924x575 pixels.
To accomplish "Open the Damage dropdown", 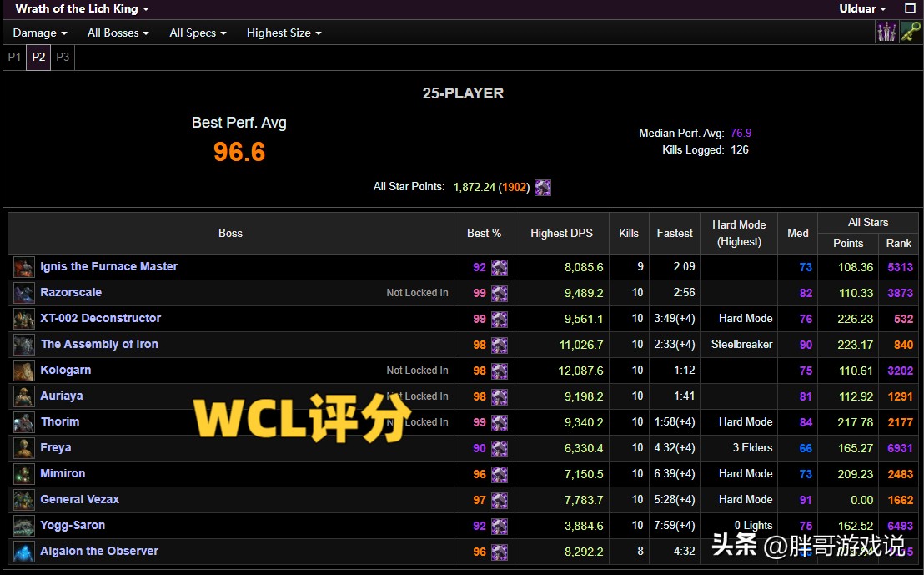I will tap(39, 33).
